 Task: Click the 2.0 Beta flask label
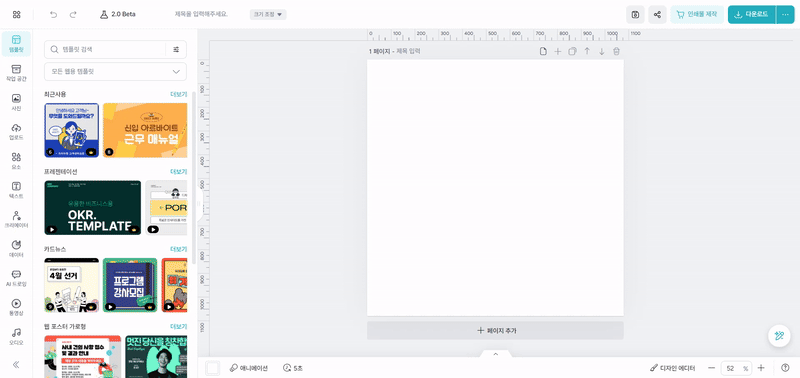tap(118, 14)
